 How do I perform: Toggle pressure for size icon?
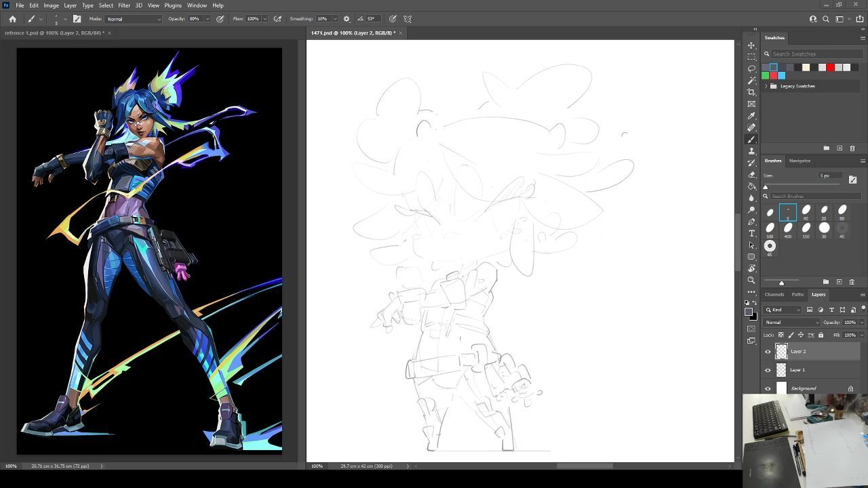point(393,19)
